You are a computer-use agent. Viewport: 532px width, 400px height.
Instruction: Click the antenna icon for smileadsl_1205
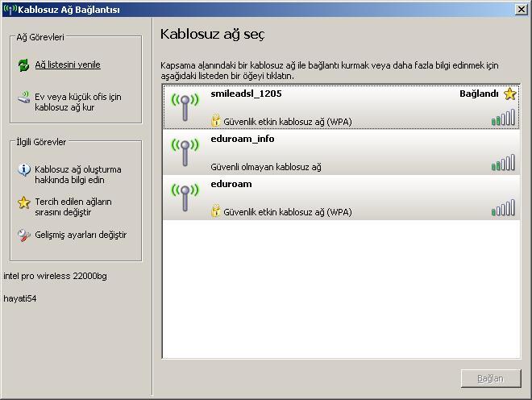pyautogui.click(x=185, y=107)
